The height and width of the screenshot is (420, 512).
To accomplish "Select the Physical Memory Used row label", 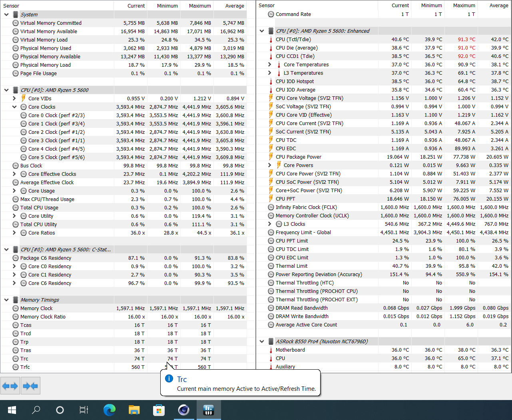I will [x=46, y=48].
